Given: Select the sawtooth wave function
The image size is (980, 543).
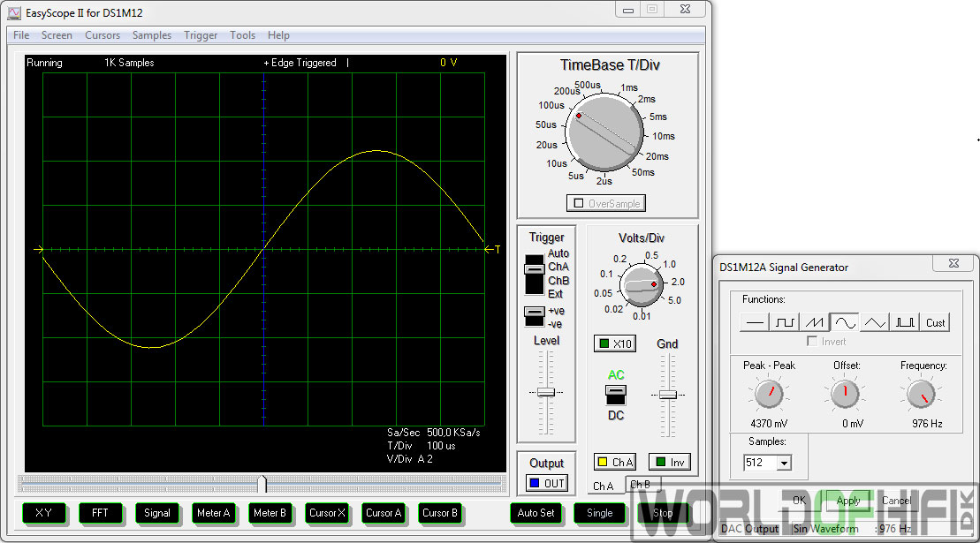Looking at the screenshot, I should 815,322.
